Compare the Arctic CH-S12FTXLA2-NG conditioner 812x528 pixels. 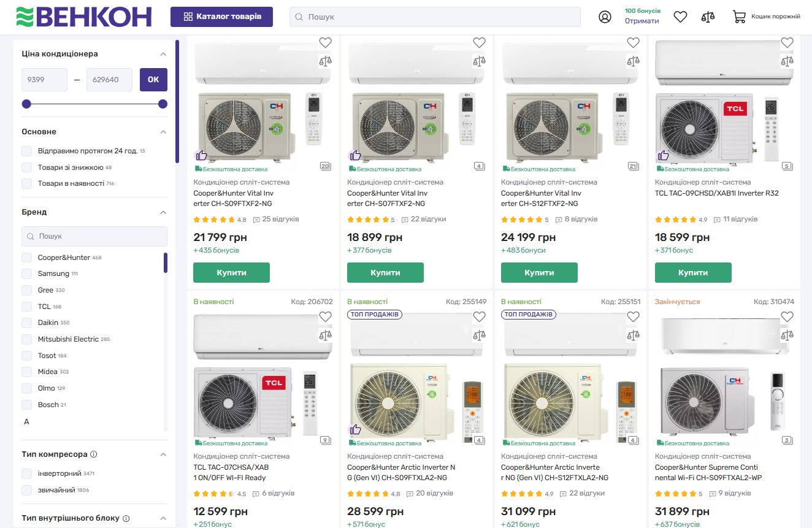coord(633,335)
